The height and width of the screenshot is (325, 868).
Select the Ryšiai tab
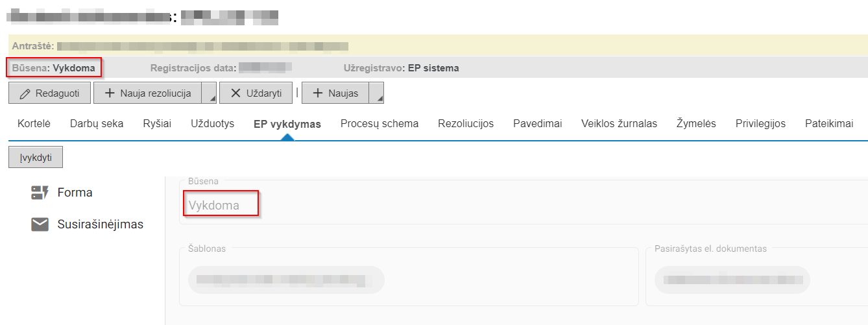157,123
